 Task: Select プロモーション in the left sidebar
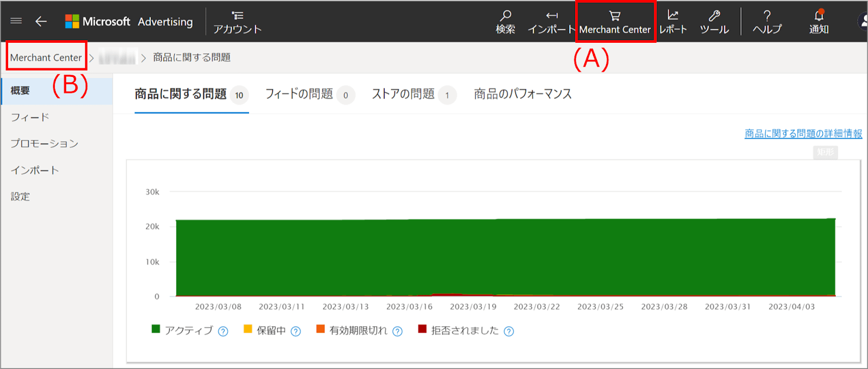(x=44, y=144)
